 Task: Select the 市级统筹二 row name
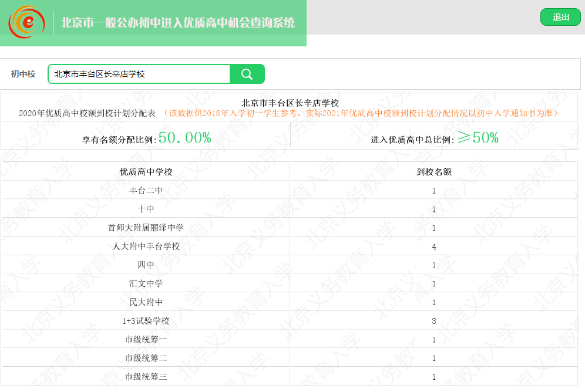pyautogui.click(x=146, y=358)
